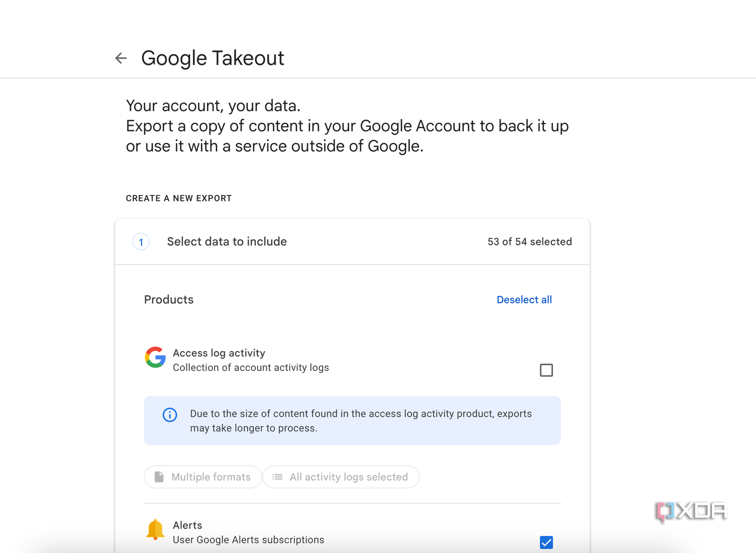Toggle Access log activity data selection
Screen dimensions: 756x553
click(x=547, y=370)
